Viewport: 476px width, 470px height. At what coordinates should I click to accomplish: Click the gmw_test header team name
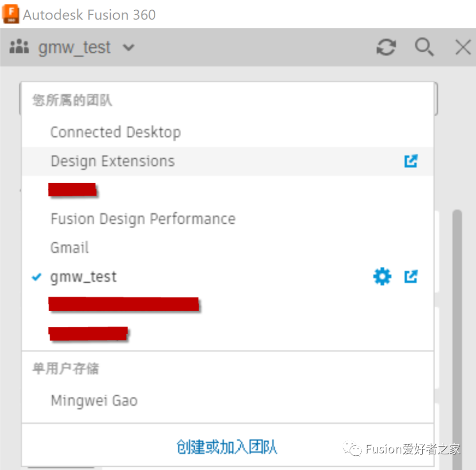(75, 48)
